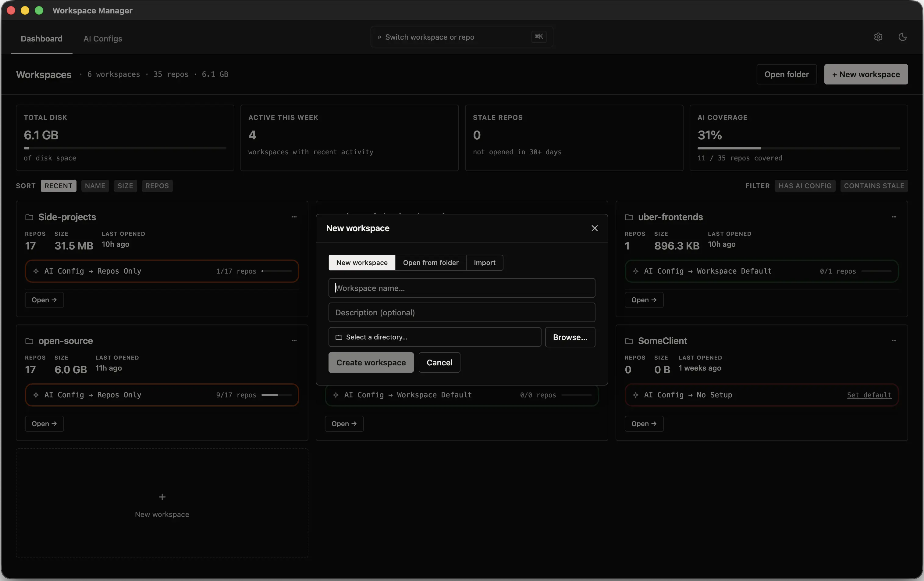Switch to the Dashboard tab
Viewport: 924px width, 581px height.
click(41, 38)
